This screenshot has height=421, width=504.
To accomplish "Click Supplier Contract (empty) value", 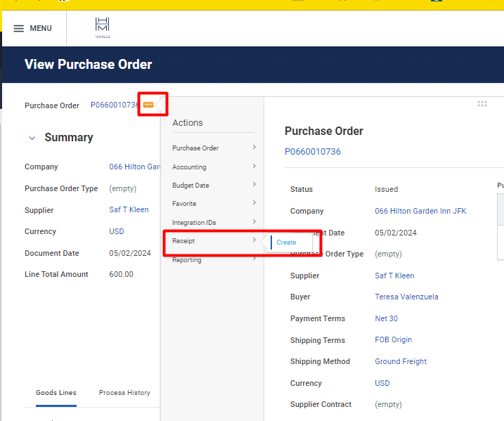I will [x=388, y=404].
